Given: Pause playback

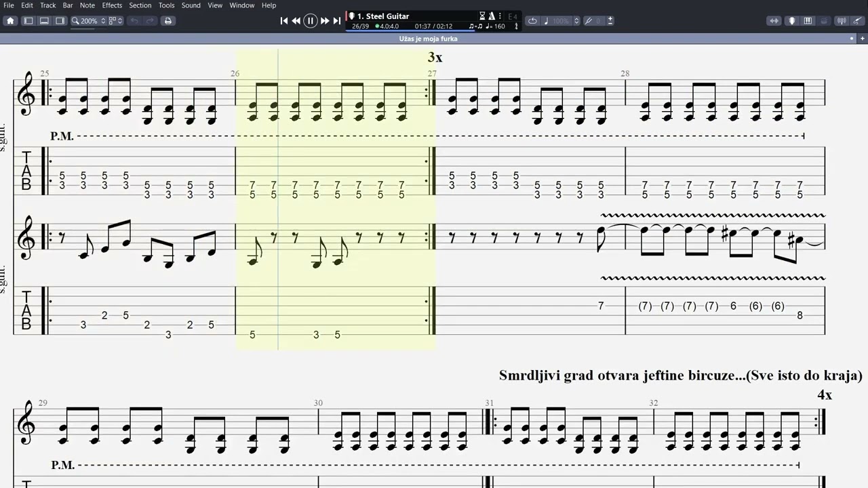Looking at the screenshot, I should (311, 21).
